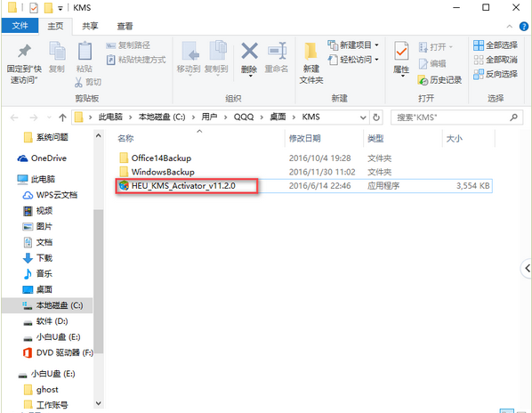This screenshot has width=532, height=413.
Task: Expand the address bar history dropdown
Action: click(x=363, y=117)
